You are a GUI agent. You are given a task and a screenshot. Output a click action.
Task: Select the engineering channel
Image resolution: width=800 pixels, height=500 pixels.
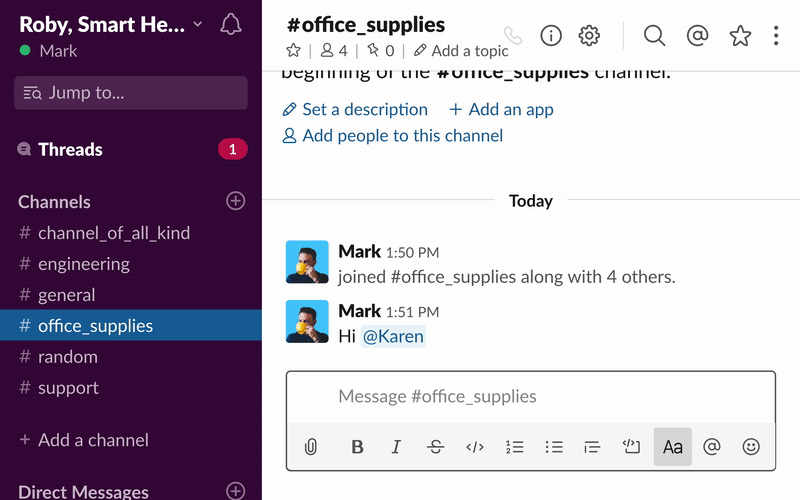coord(84,264)
